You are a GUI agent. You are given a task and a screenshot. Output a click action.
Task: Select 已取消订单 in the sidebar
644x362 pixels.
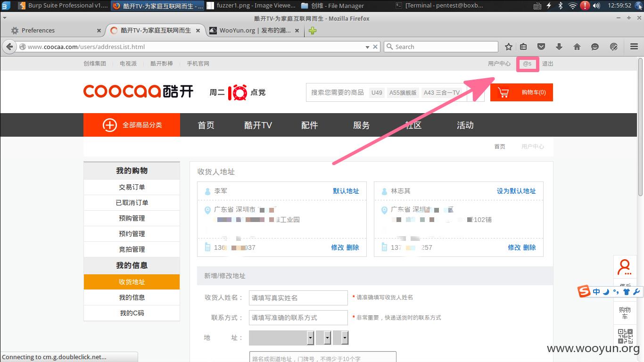132,203
